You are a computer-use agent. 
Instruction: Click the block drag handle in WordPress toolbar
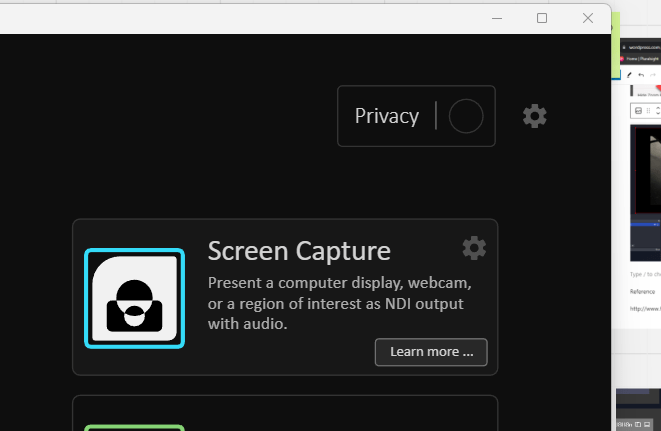[x=648, y=111]
